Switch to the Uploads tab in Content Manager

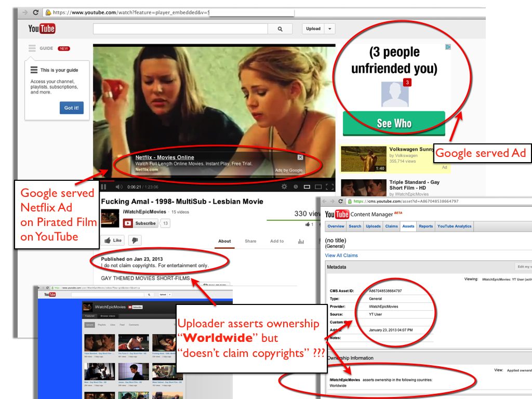click(x=373, y=227)
